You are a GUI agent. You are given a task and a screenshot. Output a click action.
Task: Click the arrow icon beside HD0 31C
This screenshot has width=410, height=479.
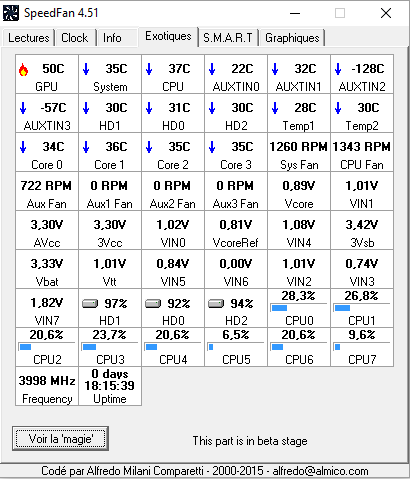click(149, 108)
